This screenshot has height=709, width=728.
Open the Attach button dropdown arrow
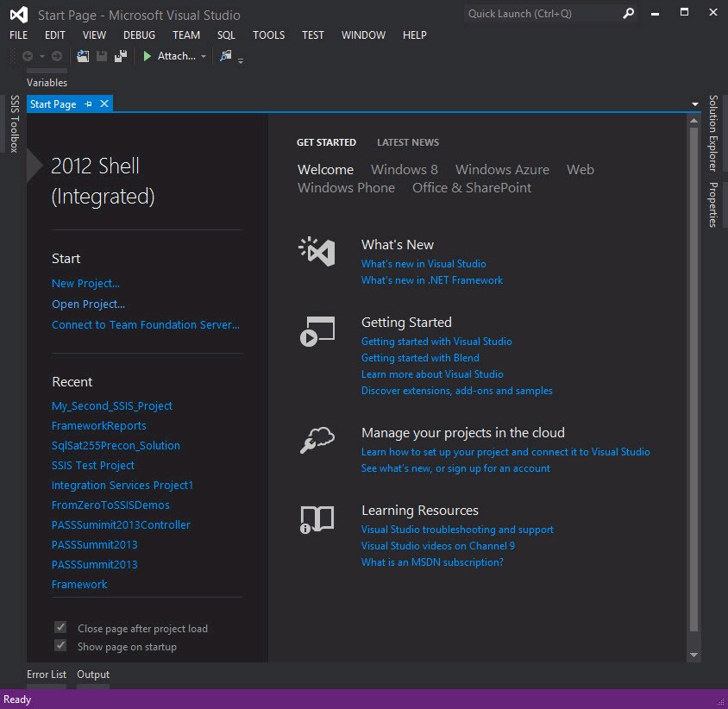click(x=204, y=56)
